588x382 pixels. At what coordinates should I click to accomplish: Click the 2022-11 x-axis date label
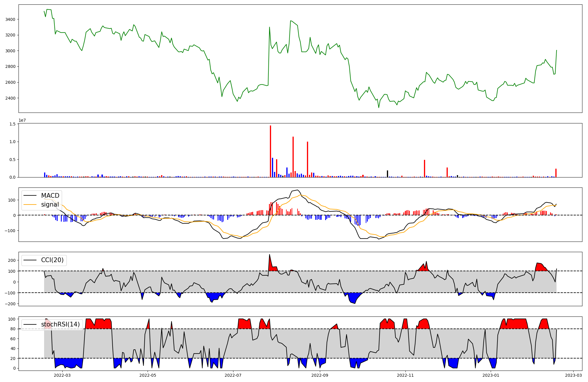405,375
